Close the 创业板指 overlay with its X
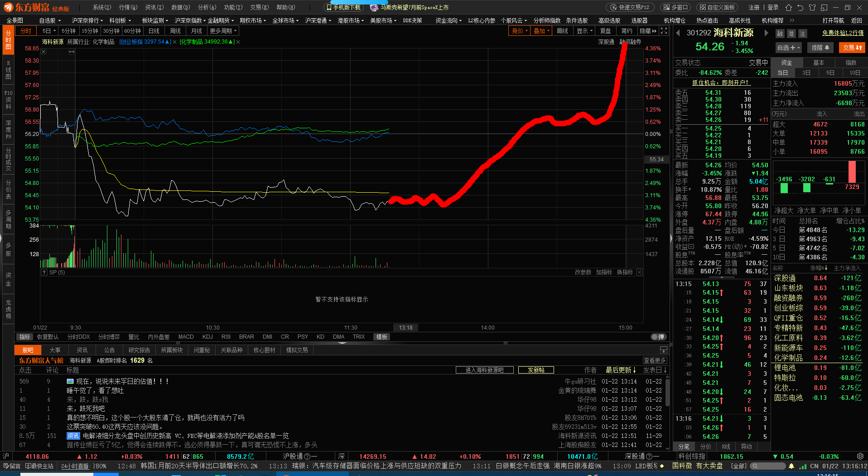 tap(175, 42)
